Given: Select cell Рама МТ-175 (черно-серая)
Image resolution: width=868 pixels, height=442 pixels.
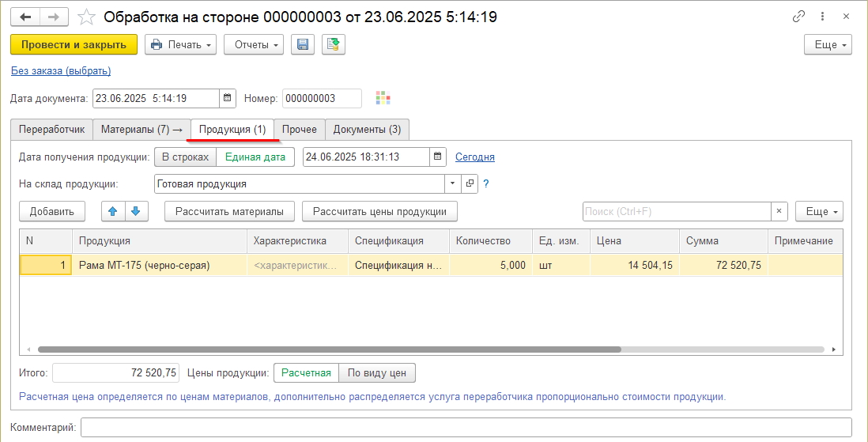Looking at the screenshot, I should click(x=160, y=266).
